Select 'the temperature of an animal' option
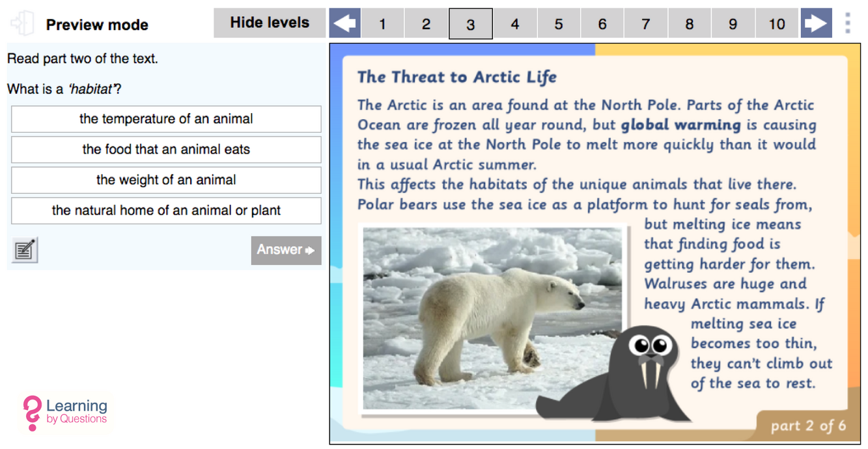 166,119
